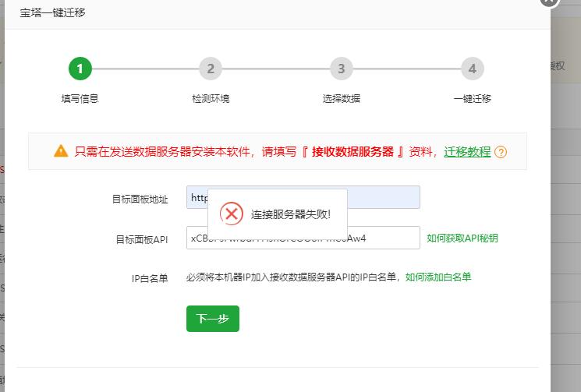
Task: Click the 检测环境 step label
Action: coord(211,98)
